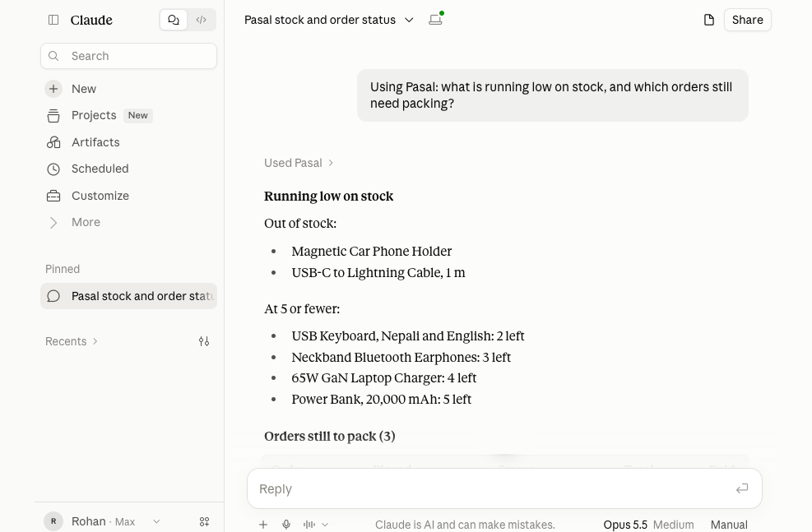Select 'Magnetic Car Phone Holder' text
The width and height of the screenshot is (812, 532).
click(371, 252)
